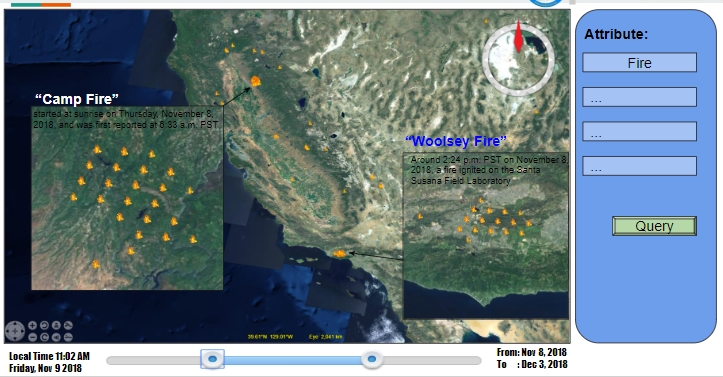Click the first empty '...' attribute field below Fire
This screenshot has height=377, width=723.
[x=640, y=97]
